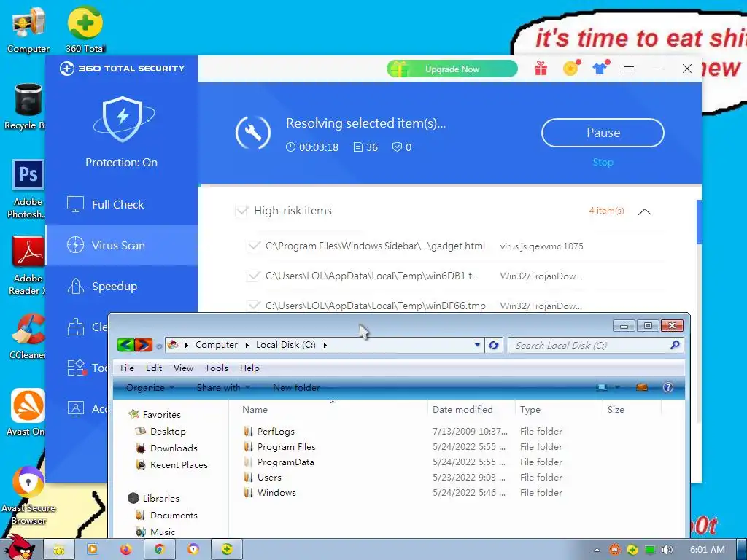The height and width of the screenshot is (560, 747).
Task: Toggle the gadget.html item checkbox
Action: pyautogui.click(x=253, y=246)
